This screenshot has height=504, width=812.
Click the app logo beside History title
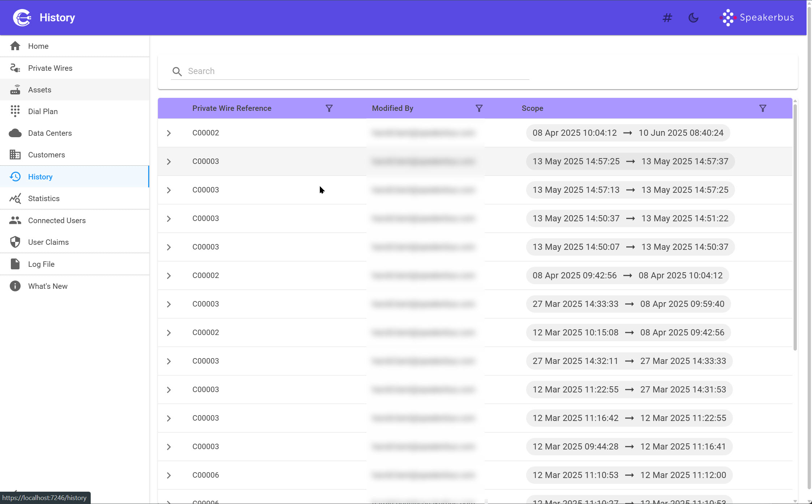[22, 17]
